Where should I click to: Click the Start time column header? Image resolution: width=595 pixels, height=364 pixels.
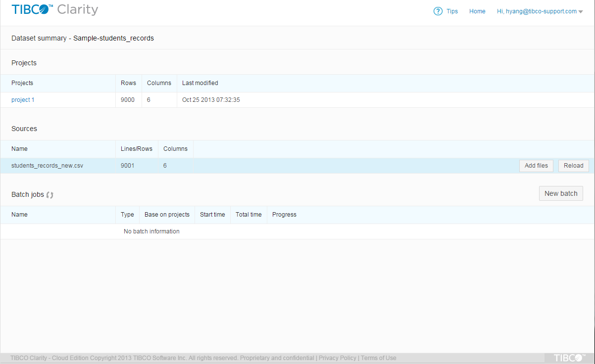pyautogui.click(x=212, y=215)
